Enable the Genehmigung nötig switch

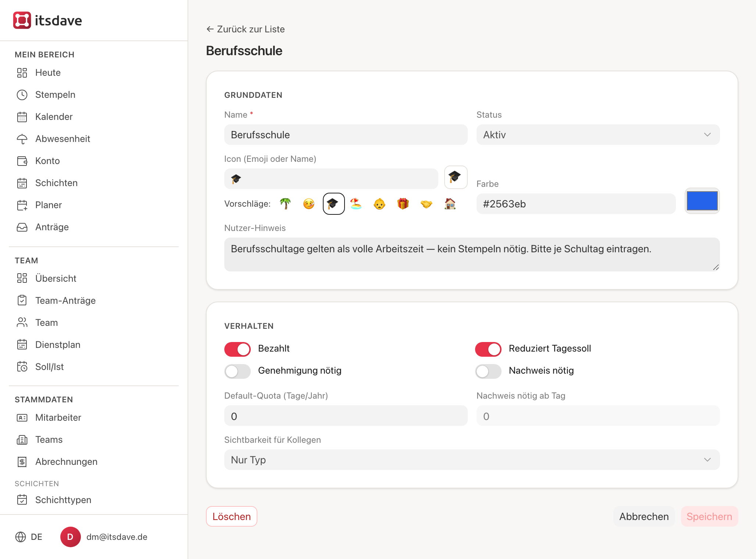pos(238,371)
